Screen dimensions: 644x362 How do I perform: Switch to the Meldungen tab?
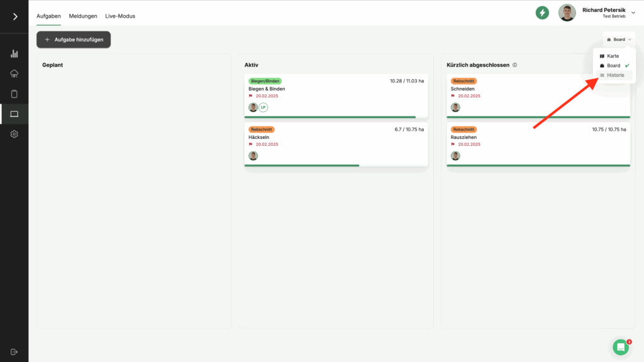(x=83, y=16)
